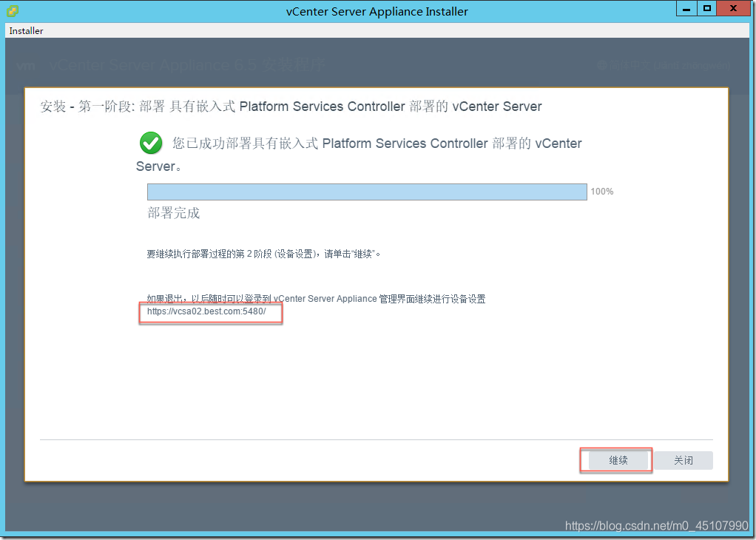
Task: Open the https://vcsa02.best.com:5480/ link
Action: click(206, 311)
